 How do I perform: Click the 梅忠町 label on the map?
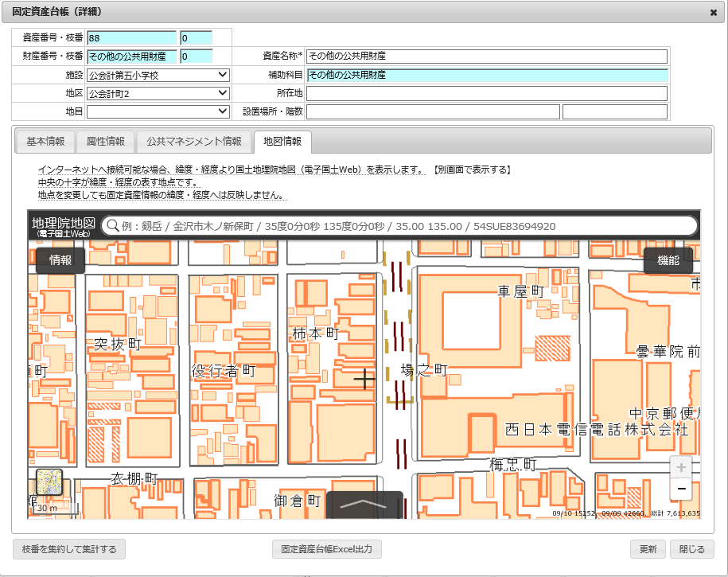tap(513, 465)
